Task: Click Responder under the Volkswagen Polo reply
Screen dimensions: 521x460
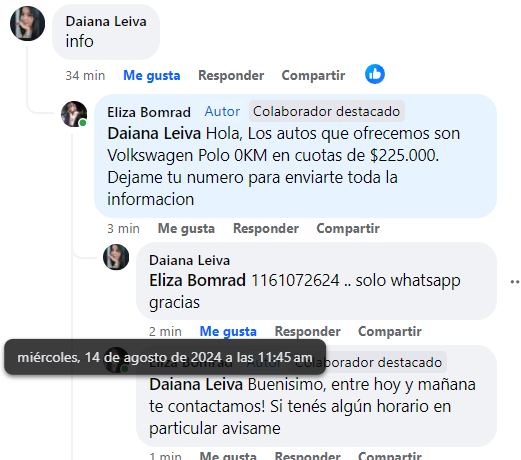Action: (266, 229)
